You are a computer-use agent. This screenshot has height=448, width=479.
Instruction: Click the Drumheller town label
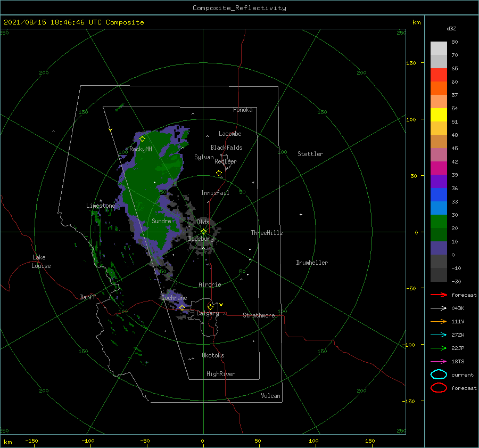pos(312,263)
